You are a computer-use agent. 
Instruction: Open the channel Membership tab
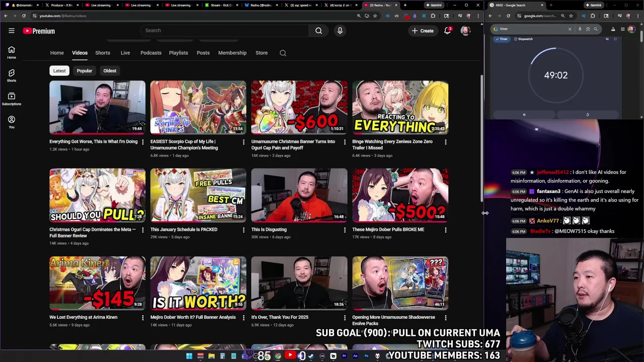[x=232, y=53]
